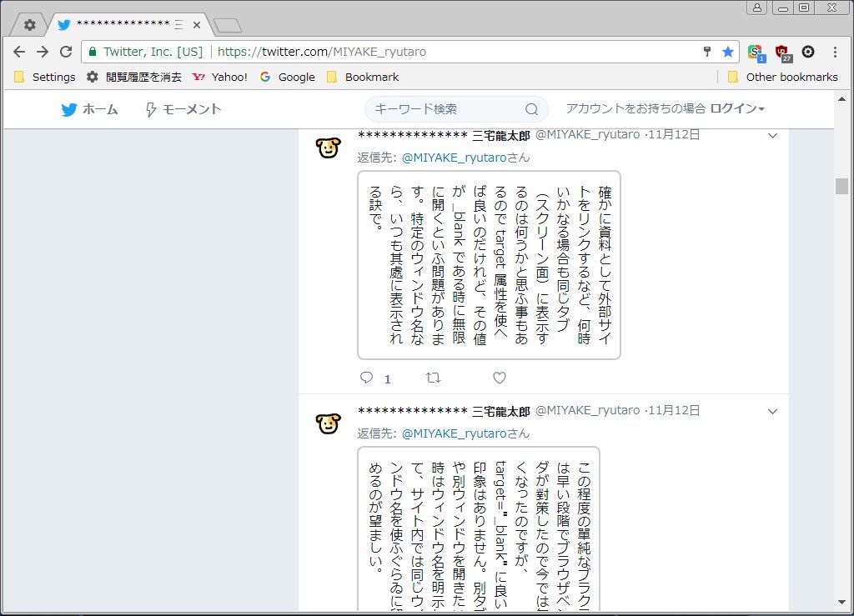Click the キーワード検索 search field

tap(446, 109)
